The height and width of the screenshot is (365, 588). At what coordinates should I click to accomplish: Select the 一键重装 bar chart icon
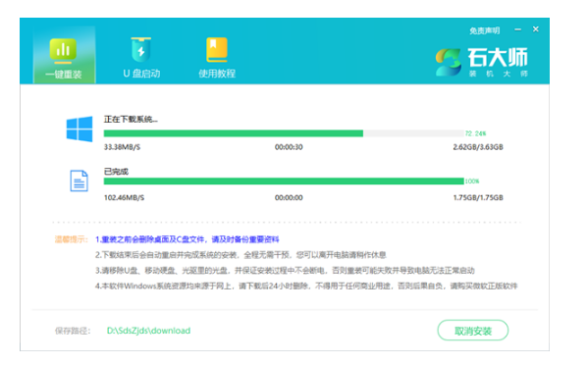[63, 50]
